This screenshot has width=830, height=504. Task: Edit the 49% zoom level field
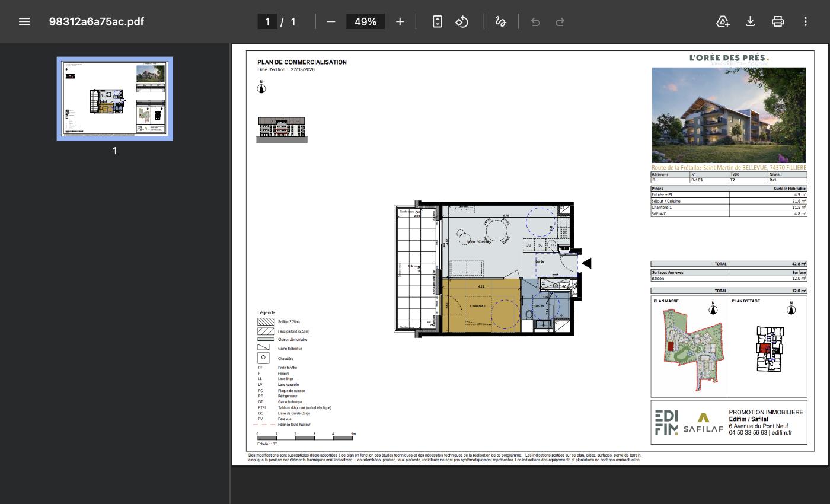point(365,21)
